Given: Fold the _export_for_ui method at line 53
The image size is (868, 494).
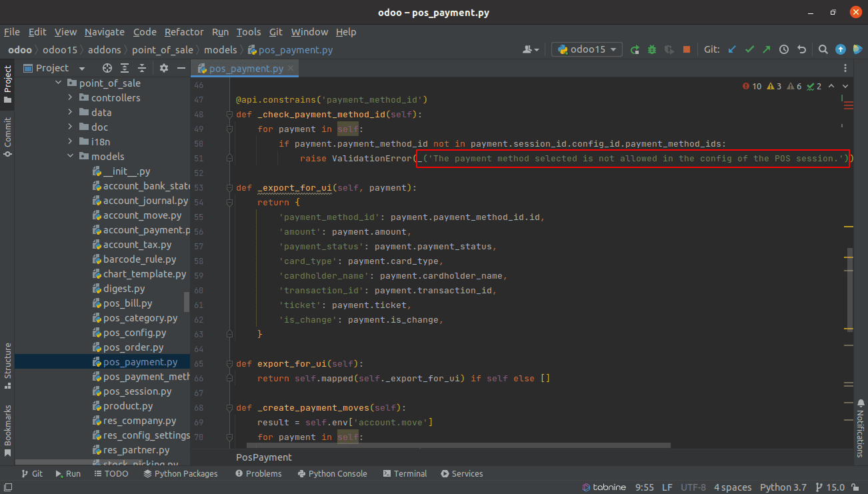Looking at the screenshot, I should pos(228,188).
